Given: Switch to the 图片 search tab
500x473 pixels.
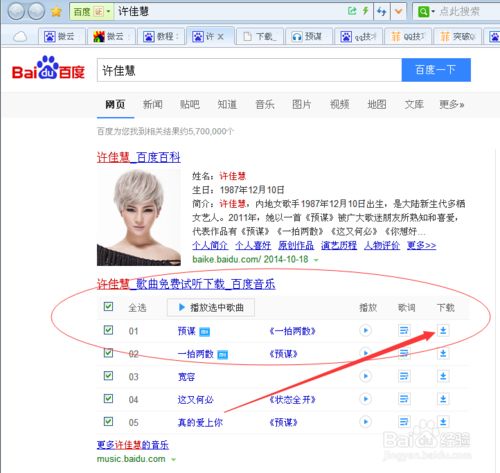Looking at the screenshot, I should pyautogui.click(x=302, y=105).
